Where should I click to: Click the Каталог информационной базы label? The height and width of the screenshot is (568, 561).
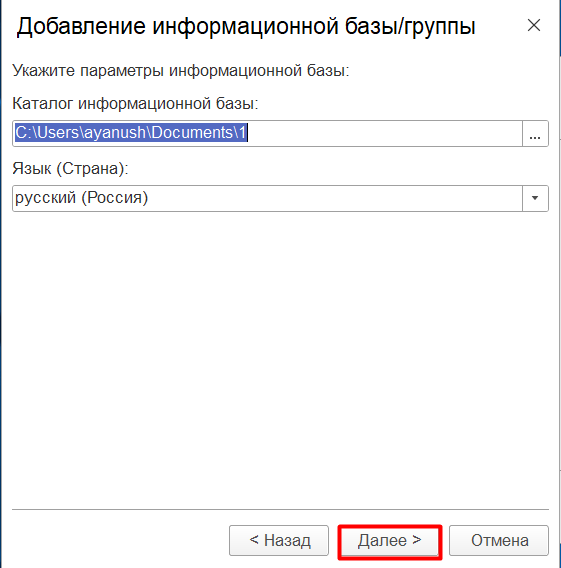(x=135, y=104)
